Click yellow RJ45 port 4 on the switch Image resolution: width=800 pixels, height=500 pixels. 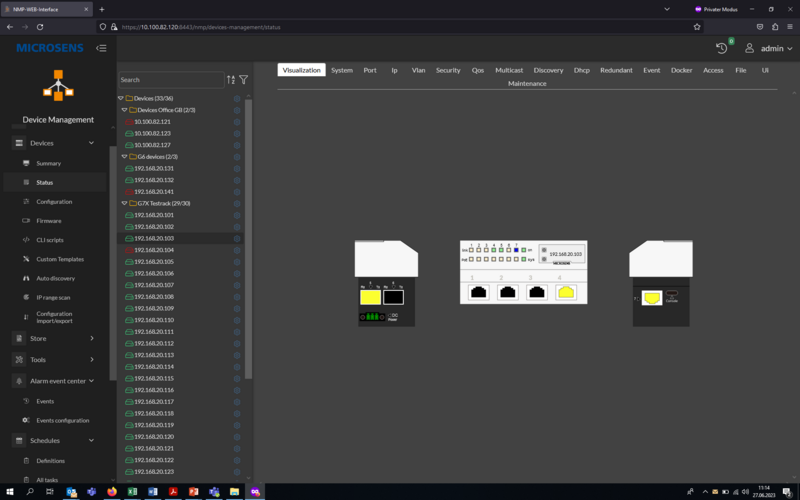point(566,292)
